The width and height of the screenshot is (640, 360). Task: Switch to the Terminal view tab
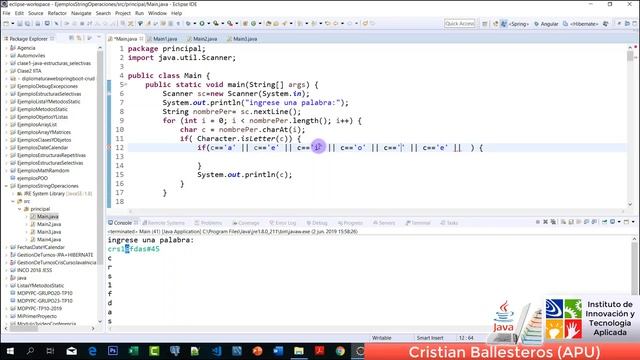418,223
